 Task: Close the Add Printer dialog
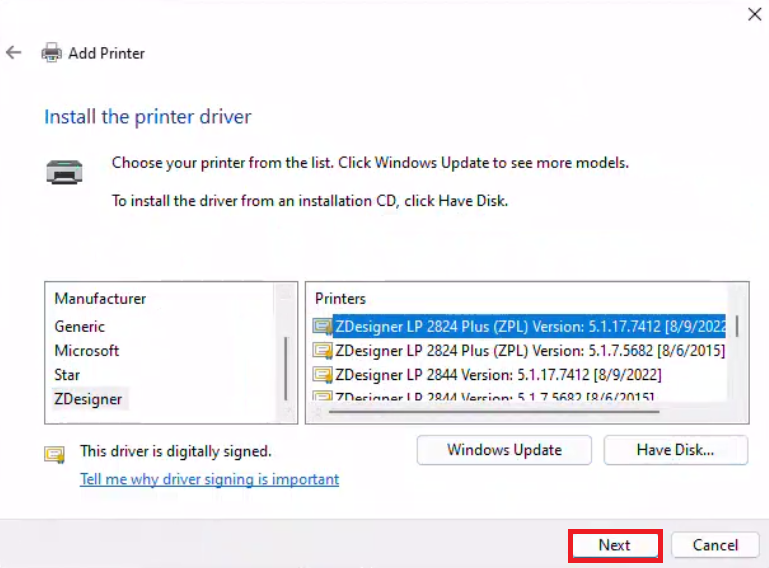(754, 14)
